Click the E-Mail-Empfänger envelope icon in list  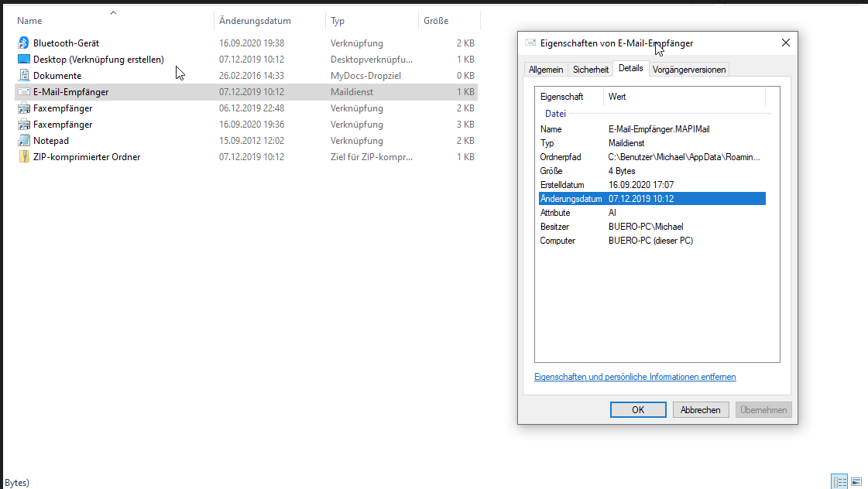(23, 92)
